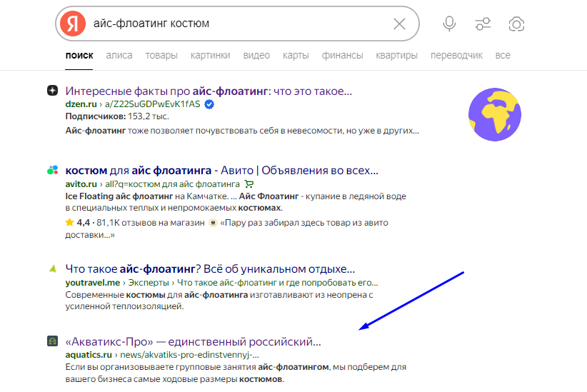The height and width of the screenshot is (392, 587).
Task: Click the 'Современные костюмы для айс-флоатинга' snippet
Action: [219, 301]
